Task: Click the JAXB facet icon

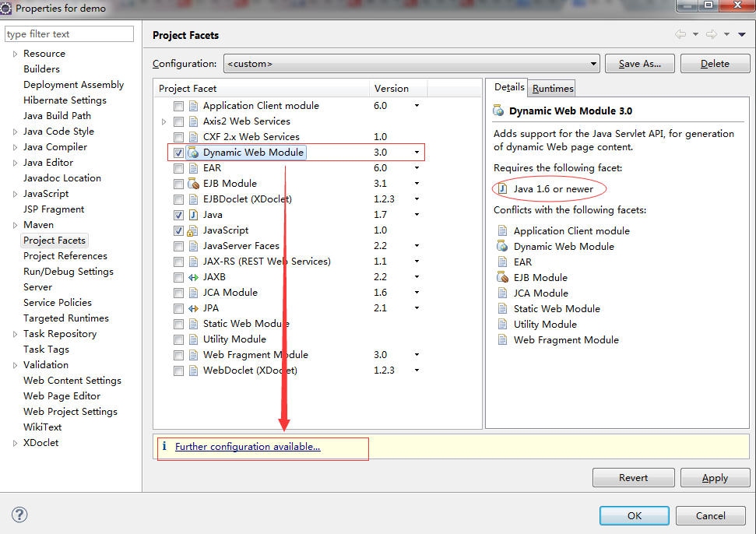Action: pyautogui.click(x=193, y=277)
